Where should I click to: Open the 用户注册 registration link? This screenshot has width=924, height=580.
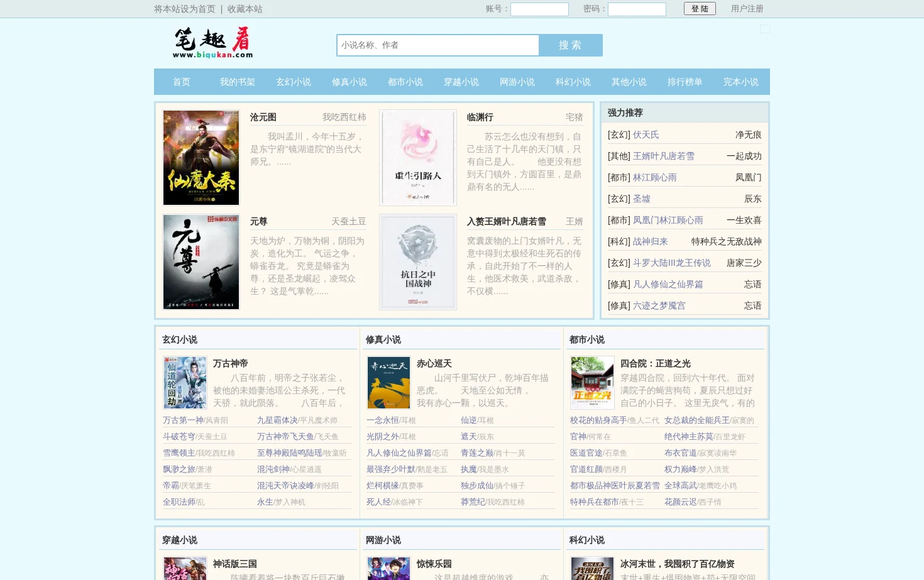click(747, 9)
